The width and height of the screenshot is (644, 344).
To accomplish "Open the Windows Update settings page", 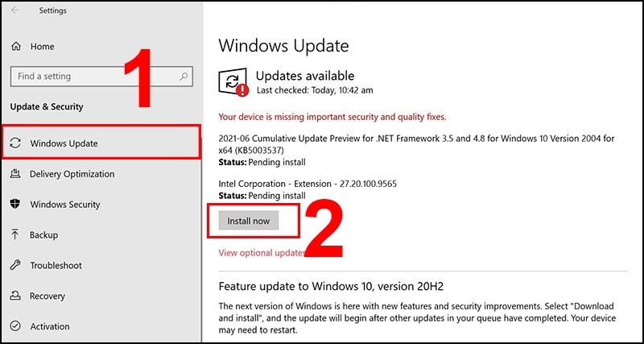I will 64,143.
